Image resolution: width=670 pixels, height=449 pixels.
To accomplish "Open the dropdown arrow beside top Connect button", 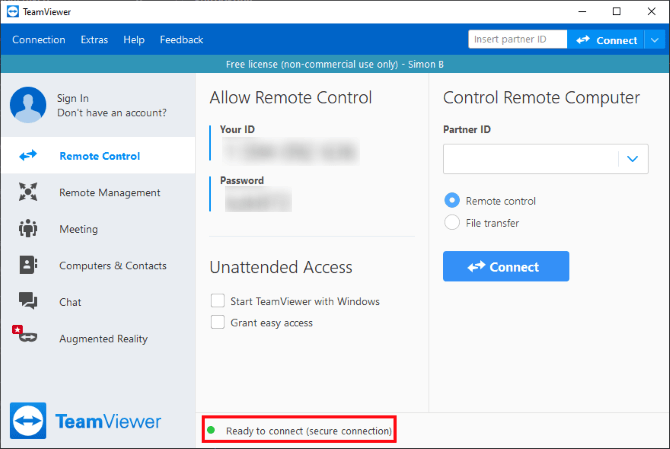I will tap(655, 40).
